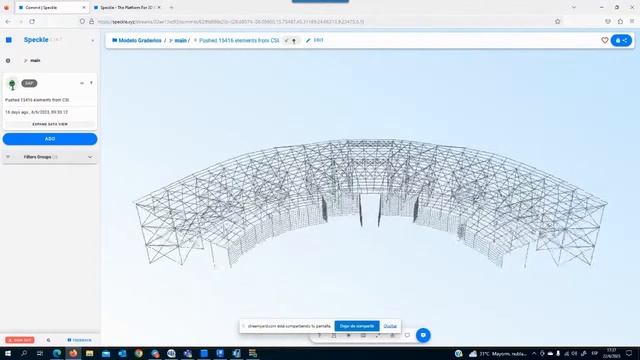Click the '16 days ago' commit date text
The height and width of the screenshot is (360, 640).
pyautogui.click(x=36, y=112)
